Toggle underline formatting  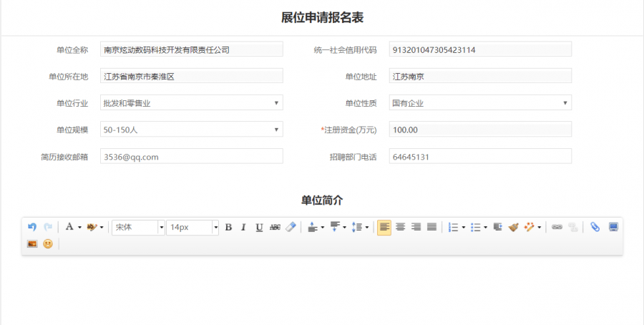[x=259, y=227]
